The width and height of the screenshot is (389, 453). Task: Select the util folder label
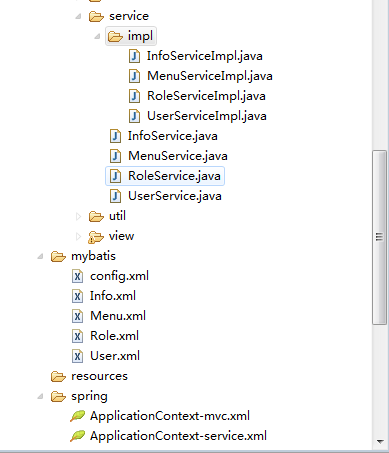117,216
